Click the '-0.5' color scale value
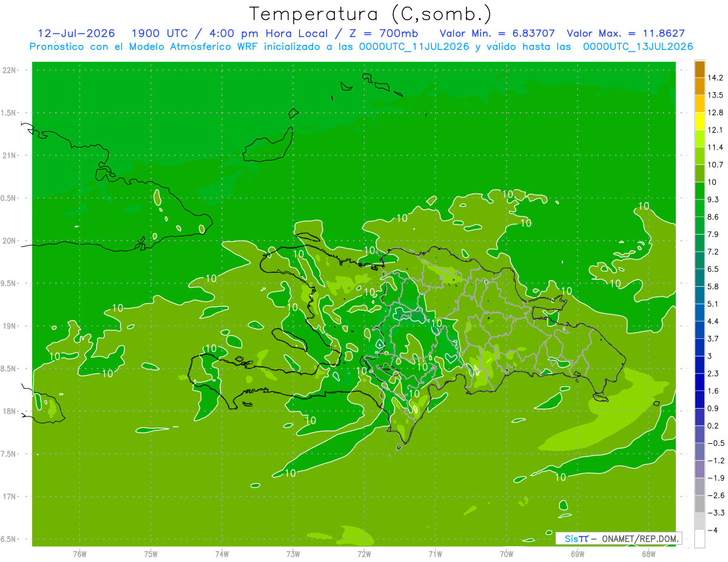The width and height of the screenshot is (728, 562). [x=715, y=443]
